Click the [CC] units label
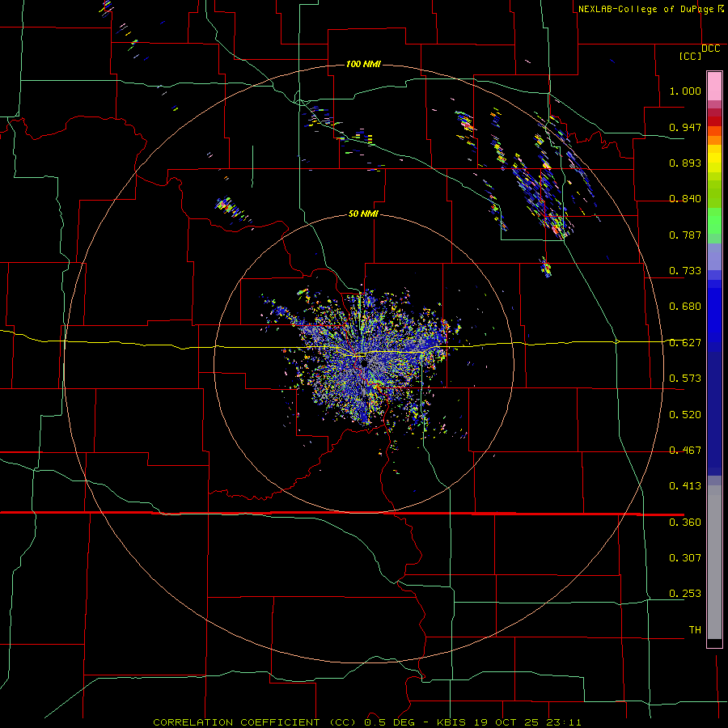The width and height of the screenshot is (728, 728). (690, 56)
